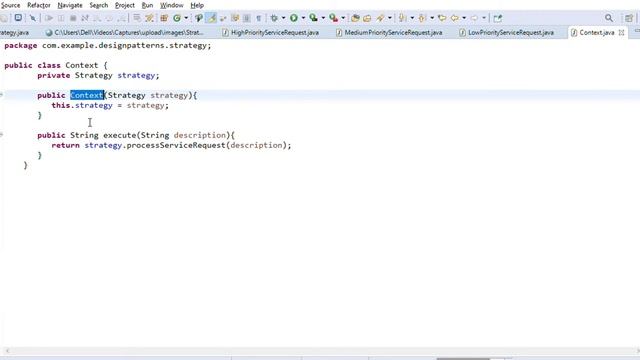Click the Terminate square icon

pos(73,18)
